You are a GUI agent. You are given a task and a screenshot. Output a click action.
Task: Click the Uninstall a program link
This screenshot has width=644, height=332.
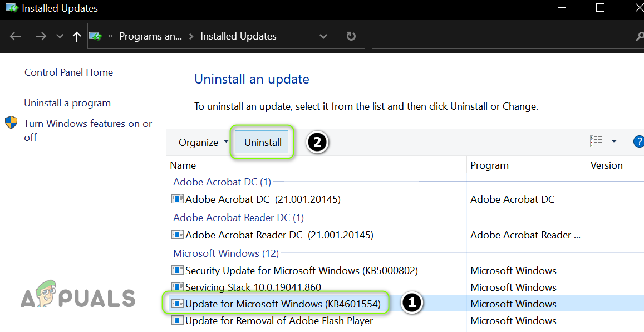click(67, 103)
